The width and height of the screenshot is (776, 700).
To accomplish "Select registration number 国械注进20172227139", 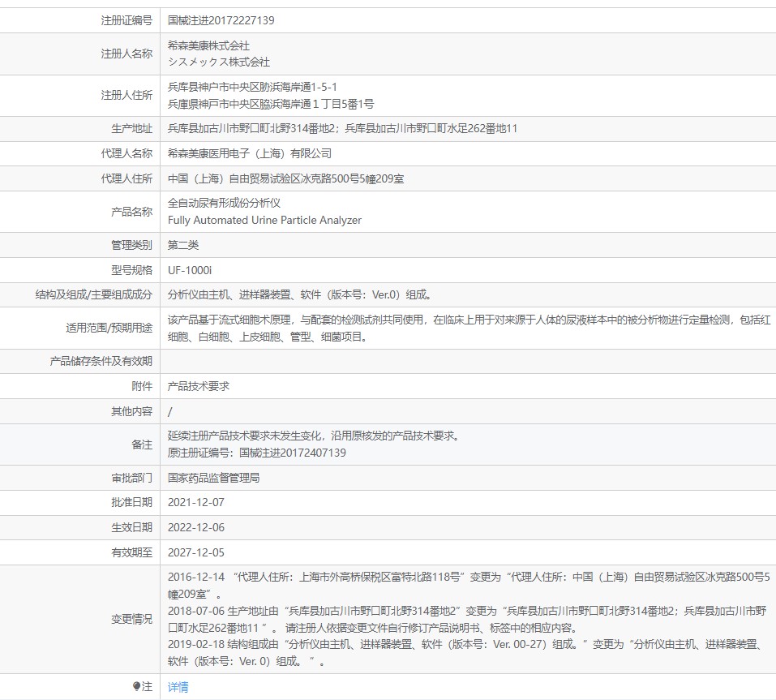I will (221, 20).
